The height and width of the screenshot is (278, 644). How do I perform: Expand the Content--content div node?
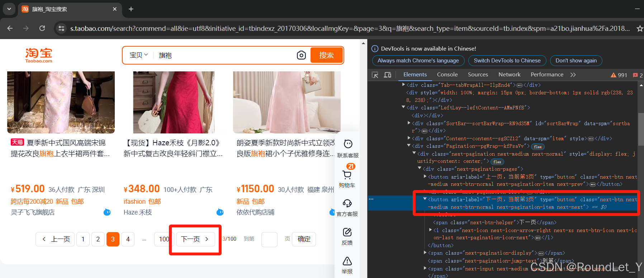coord(409,138)
